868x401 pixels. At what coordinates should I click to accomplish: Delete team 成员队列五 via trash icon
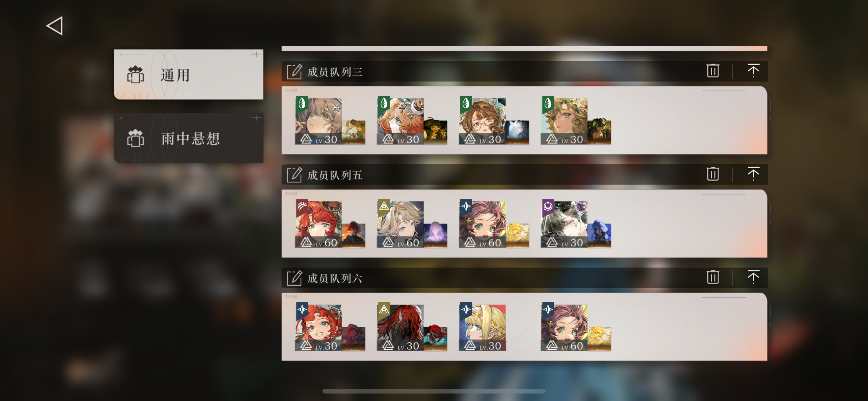713,174
